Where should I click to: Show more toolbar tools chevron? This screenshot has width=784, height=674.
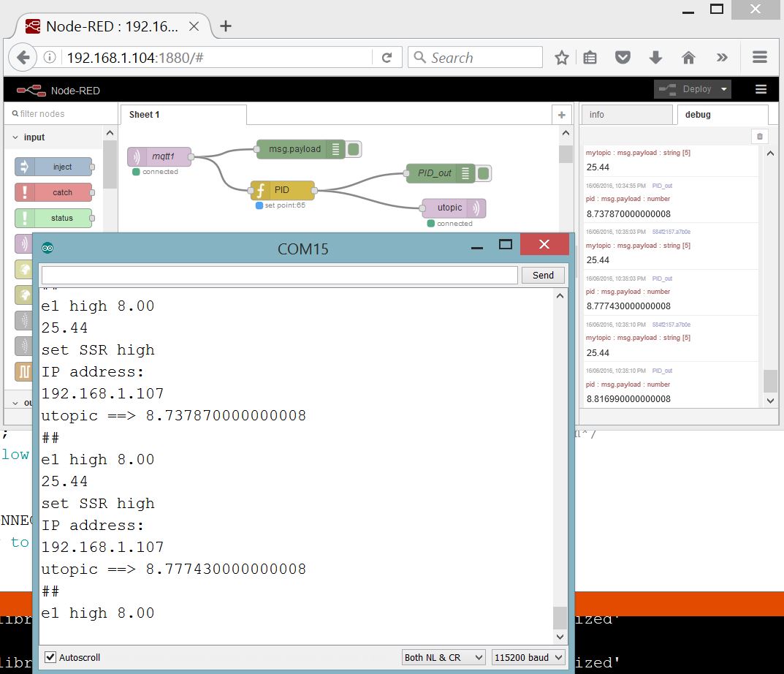721,58
